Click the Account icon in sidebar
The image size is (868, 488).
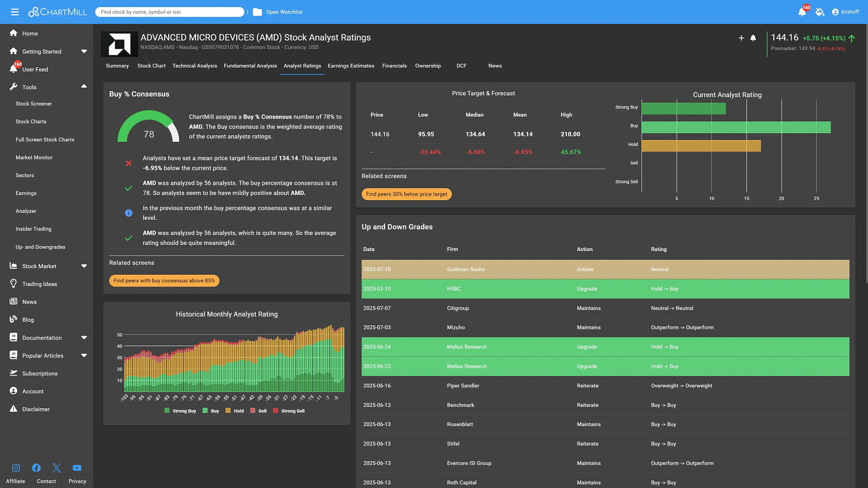14,391
